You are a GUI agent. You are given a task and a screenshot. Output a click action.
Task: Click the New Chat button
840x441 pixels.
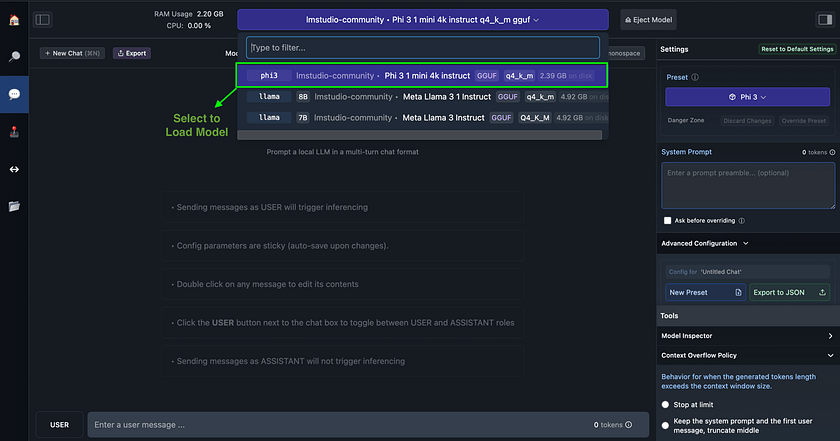tap(72, 53)
